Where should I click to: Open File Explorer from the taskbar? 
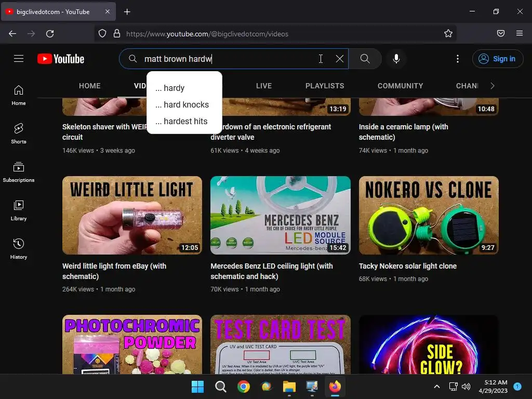point(289,387)
